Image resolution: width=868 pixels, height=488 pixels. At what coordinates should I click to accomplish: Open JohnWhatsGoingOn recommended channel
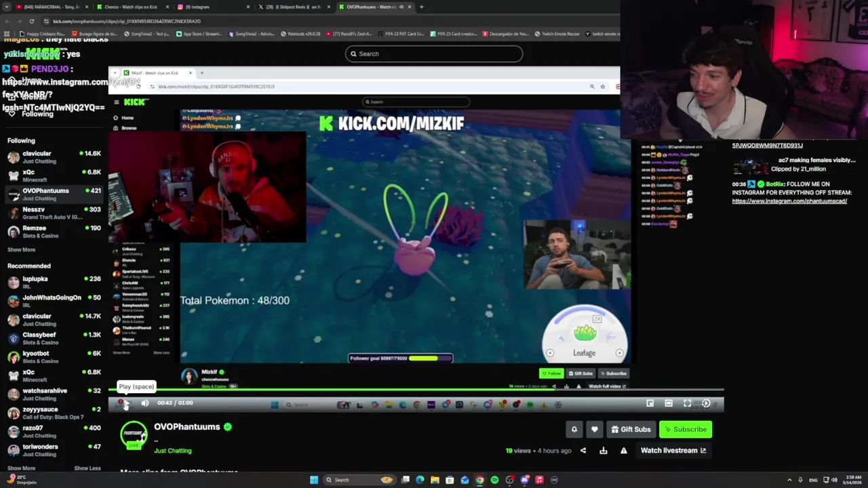[x=54, y=301]
